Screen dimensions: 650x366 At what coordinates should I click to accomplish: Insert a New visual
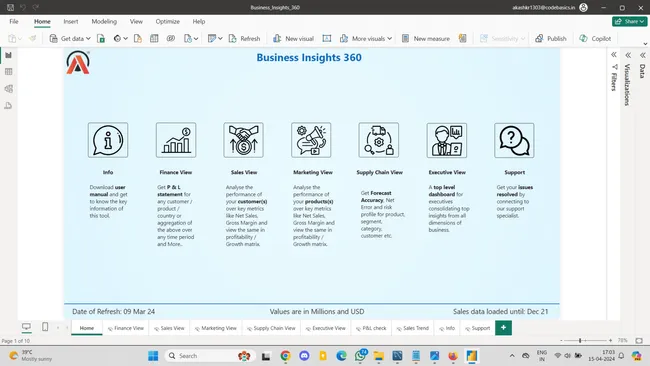coord(293,39)
